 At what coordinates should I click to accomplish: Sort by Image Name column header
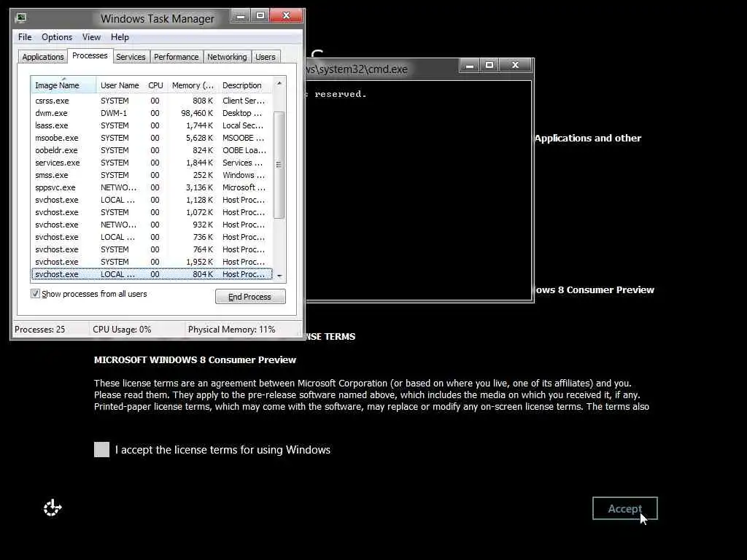(x=63, y=85)
